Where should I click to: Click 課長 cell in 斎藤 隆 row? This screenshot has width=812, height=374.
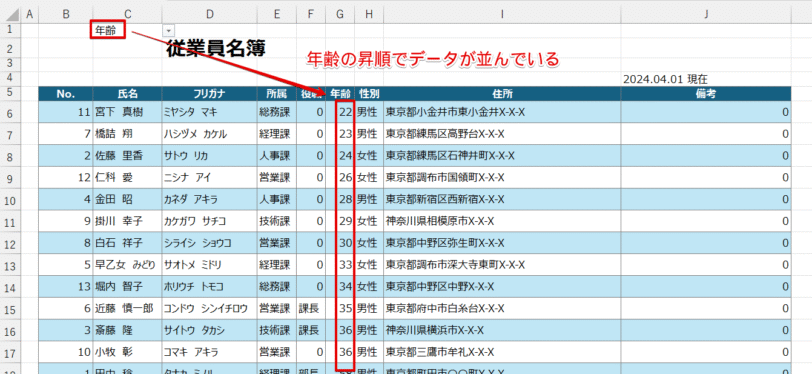pos(311,330)
